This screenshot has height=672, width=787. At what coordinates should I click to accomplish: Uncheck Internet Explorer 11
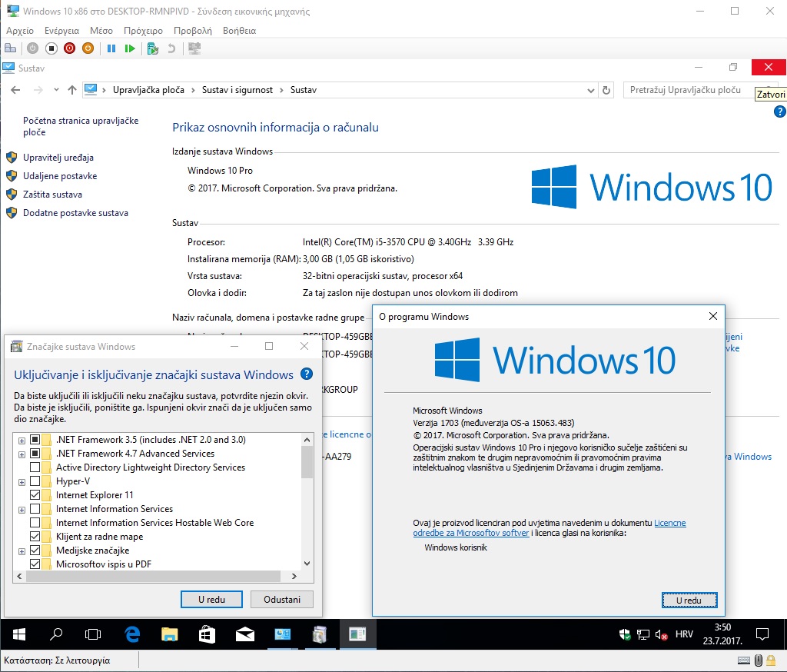click(x=35, y=494)
